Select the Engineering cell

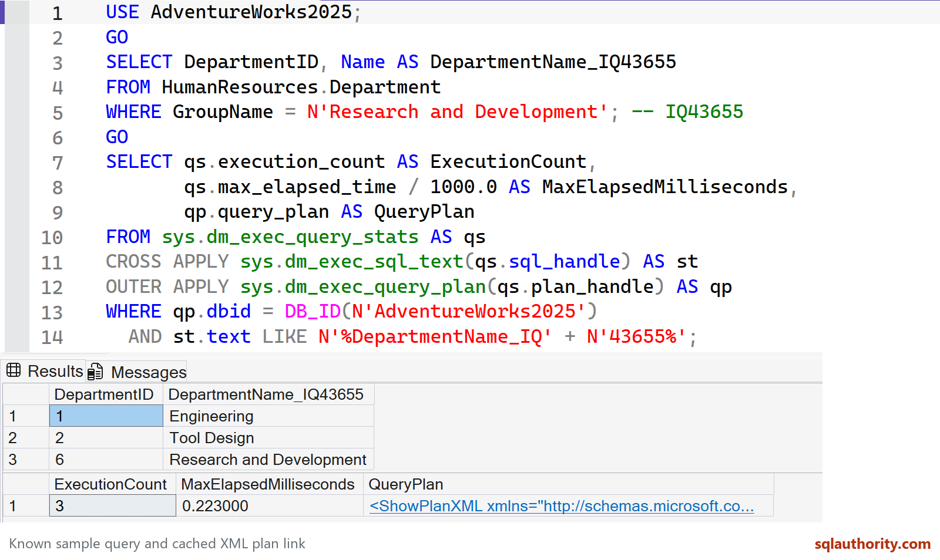click(268, 416)
